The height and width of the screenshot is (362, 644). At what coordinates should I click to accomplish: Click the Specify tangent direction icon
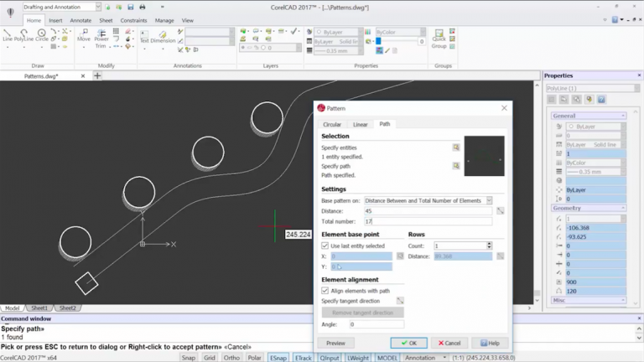click(x=400, y=301)
